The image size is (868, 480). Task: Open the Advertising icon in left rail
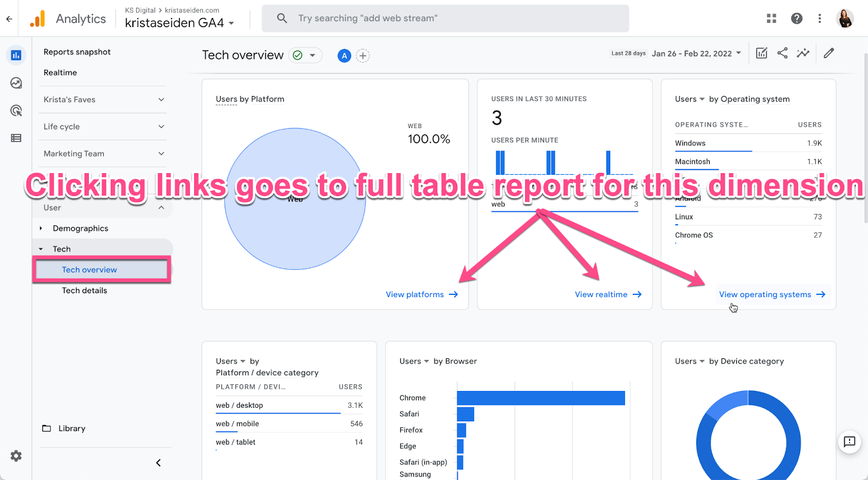16,111
